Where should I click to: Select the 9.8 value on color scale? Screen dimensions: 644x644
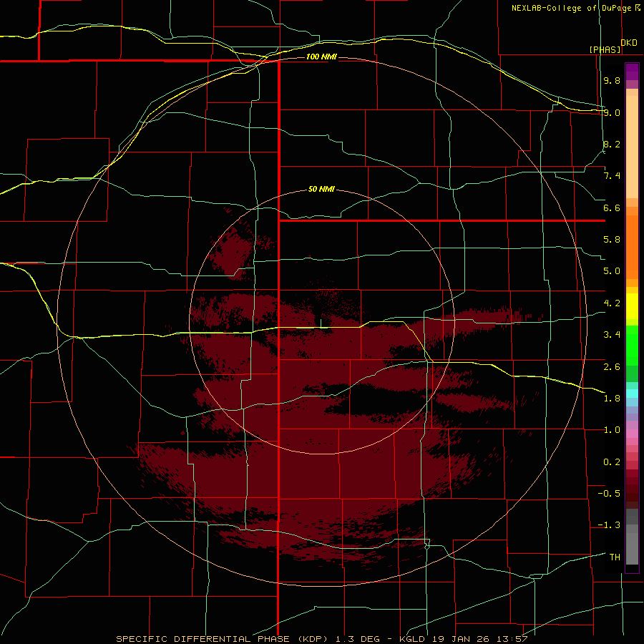point(612,80)
